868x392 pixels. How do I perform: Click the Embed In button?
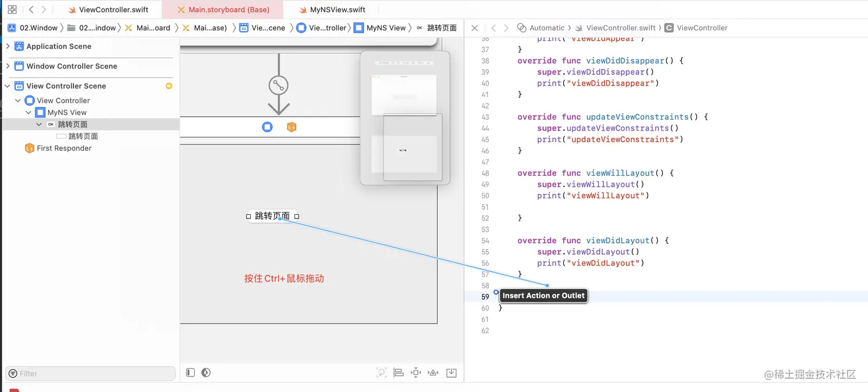click(452, 372)
